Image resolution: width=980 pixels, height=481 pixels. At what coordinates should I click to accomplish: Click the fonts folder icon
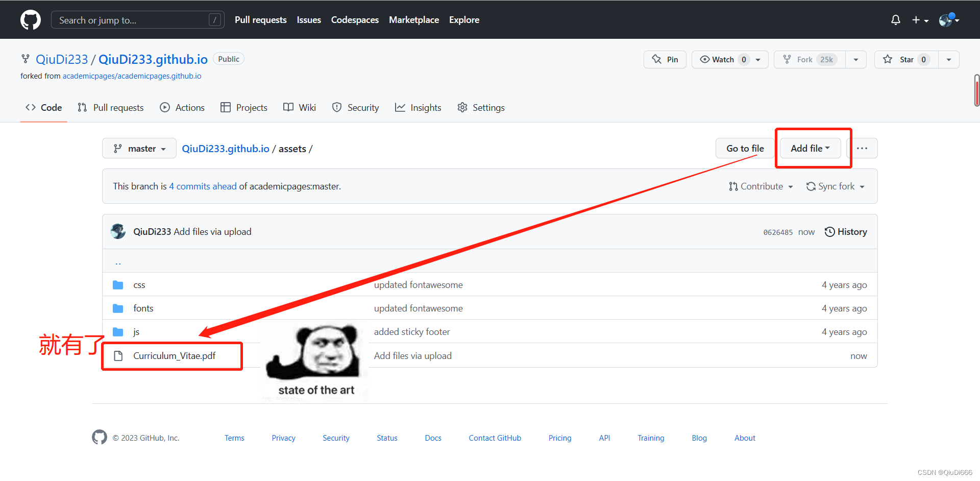(x=118, y=308)
